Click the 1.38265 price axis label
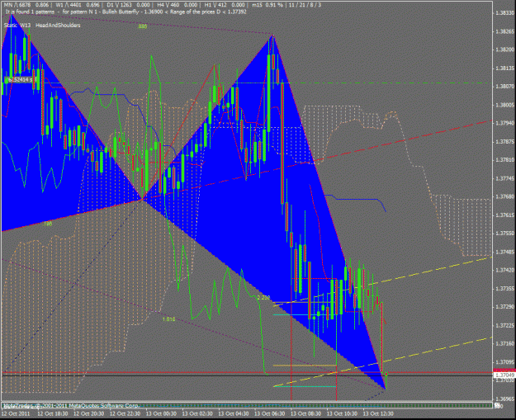The image size is (516, 420). (504, 31)
